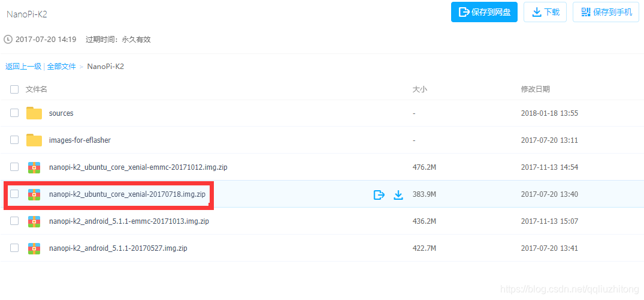Select checkbox of nanopi-k2_ubuntu_core_xenial-emmc-20171012.img.zip

click(x=14, y=167)
